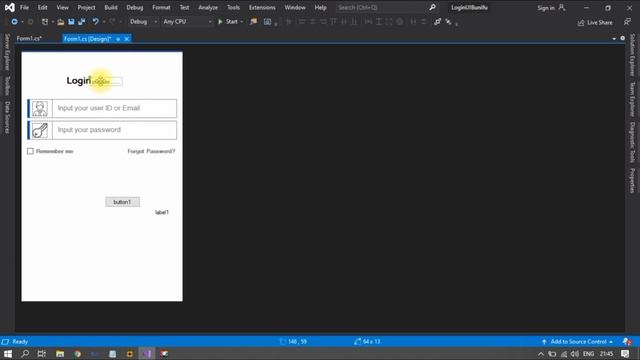Open the Solution Explorer side tab
This screenshot has width=640, height=360.
click(x=632, y=55)
